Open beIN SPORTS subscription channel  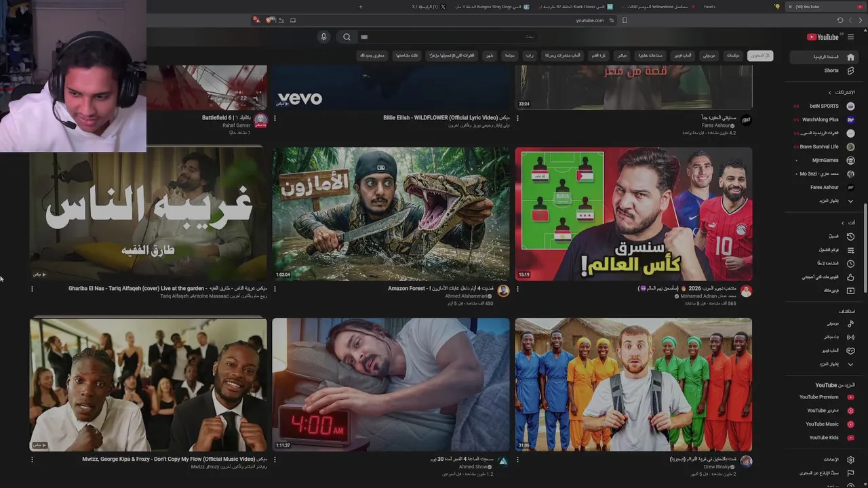coord(824,106)
